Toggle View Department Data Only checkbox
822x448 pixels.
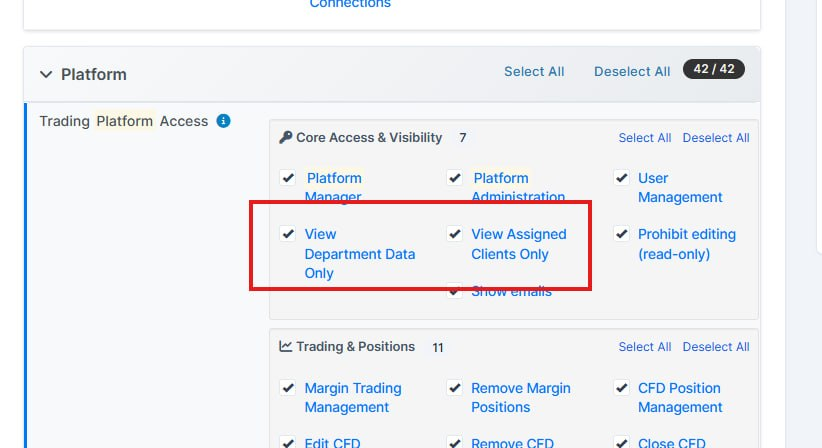[288, 234]
